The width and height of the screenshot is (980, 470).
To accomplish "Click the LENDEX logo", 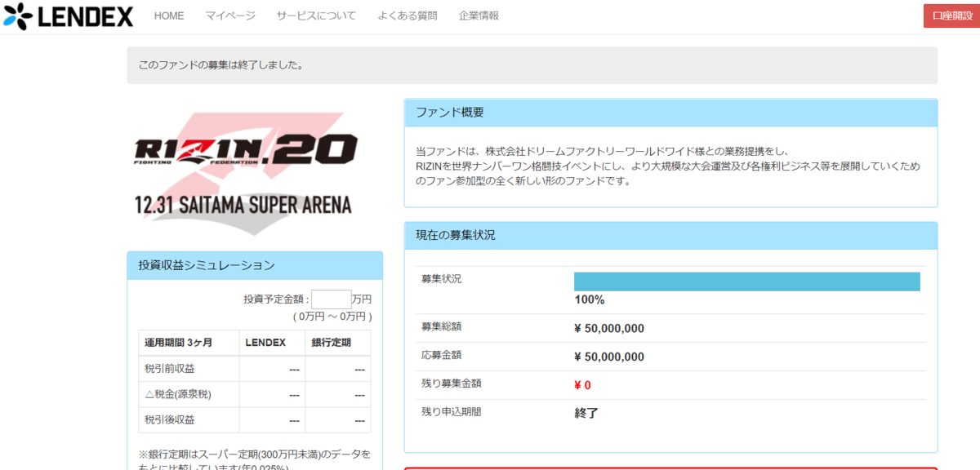I will 68,16.
